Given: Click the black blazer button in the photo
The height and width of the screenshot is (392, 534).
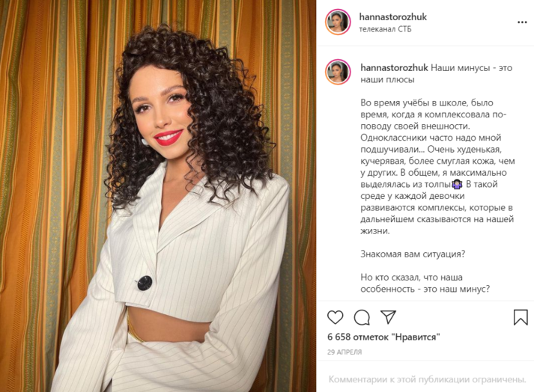Looking at the screenshot, I should 145,283.
